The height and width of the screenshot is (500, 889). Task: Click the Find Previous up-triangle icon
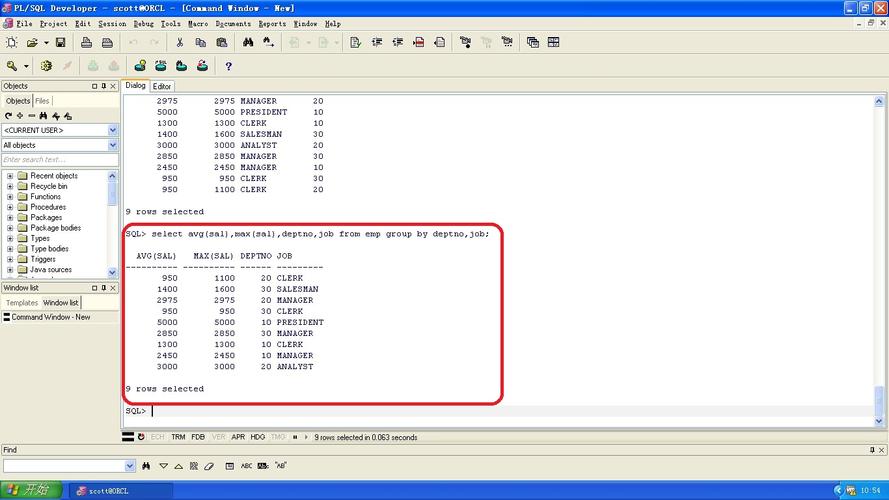click(x=179, y=466)
